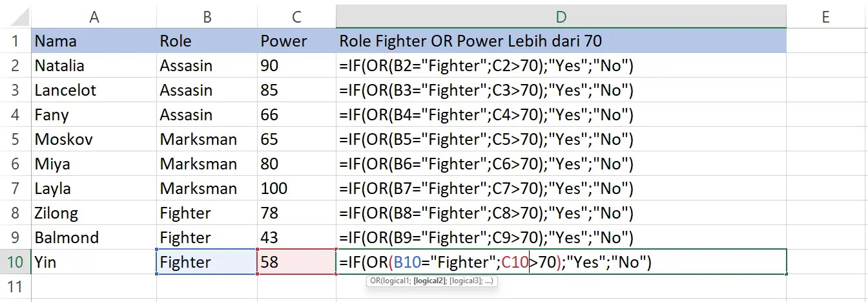The height and width of the screenshot is (302, 868).
Task: Click the 'Power' header cell
Action: pyautogui.click(x=297, y=41)
